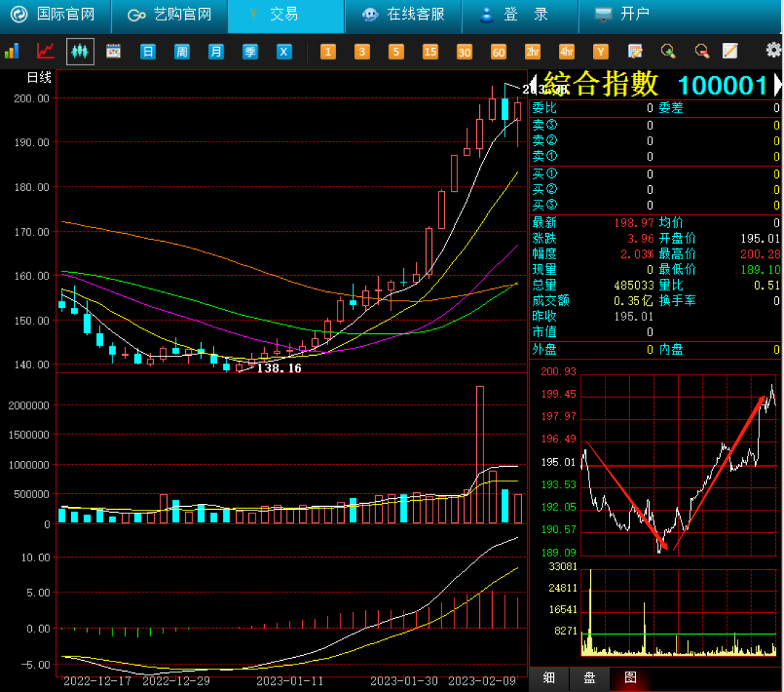Click the 綜合指數 title

(x=601, y=84)
